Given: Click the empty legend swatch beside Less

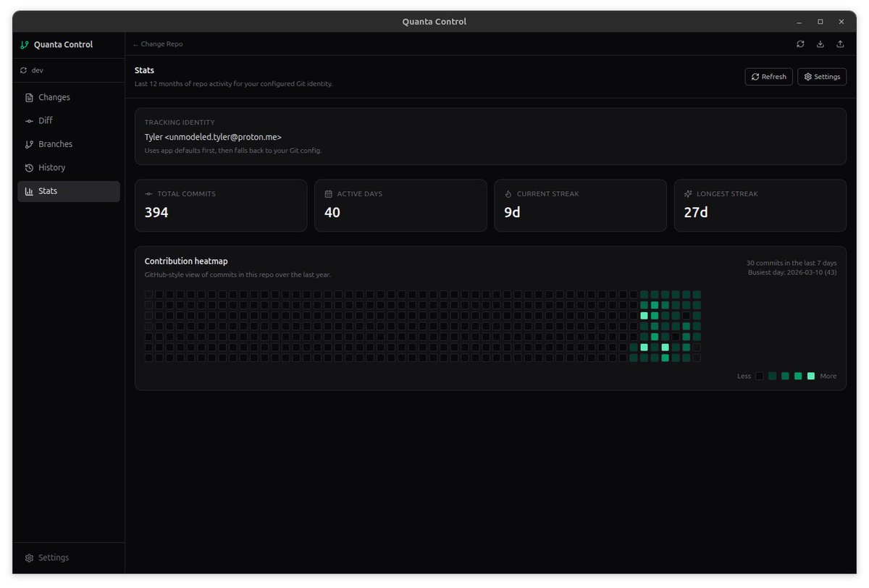Looking at the screenshot, I should tap(760, 376).
